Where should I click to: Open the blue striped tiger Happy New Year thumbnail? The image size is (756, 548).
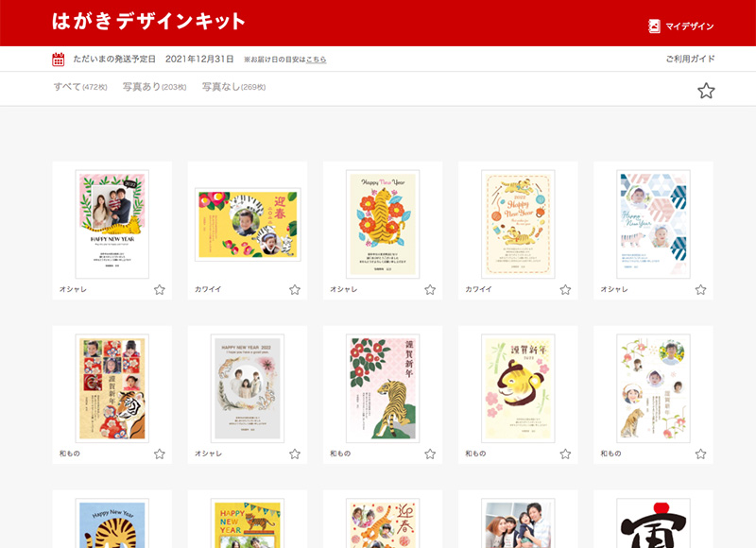click(112, 523)
